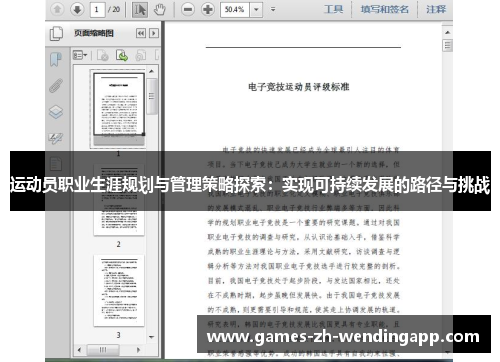Open the 工具 pane
Screen dimensions: 500x362
333,9
